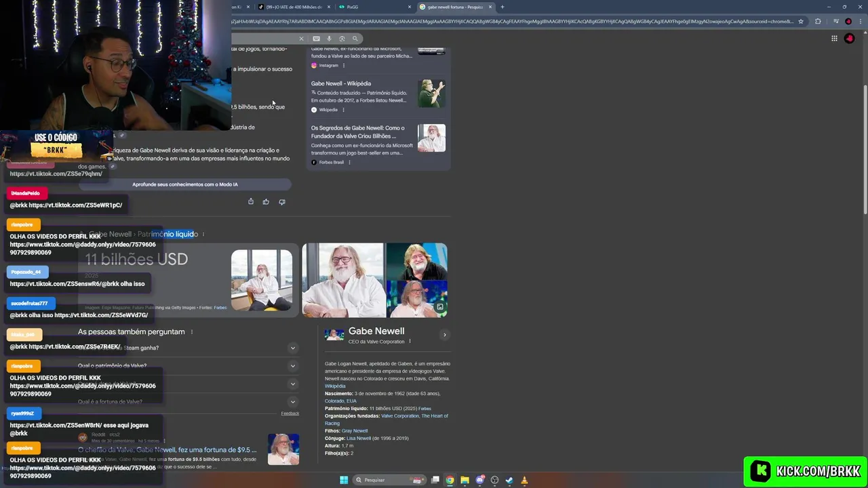The image size is (868, 488).
Task: Open the on-screen keyboard in search box
Action: pyautogui.click(x=316, y=39)
